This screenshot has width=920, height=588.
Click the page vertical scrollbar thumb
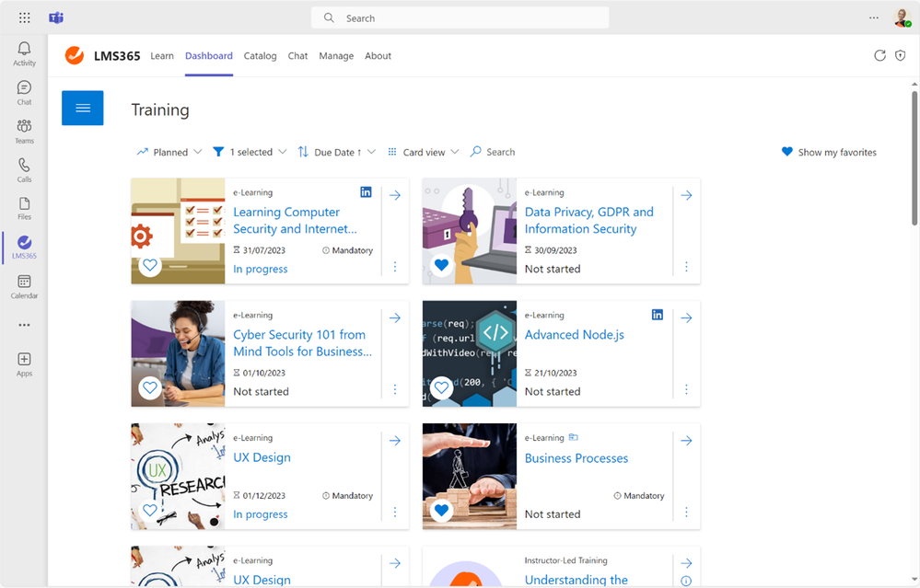point(914,157)
